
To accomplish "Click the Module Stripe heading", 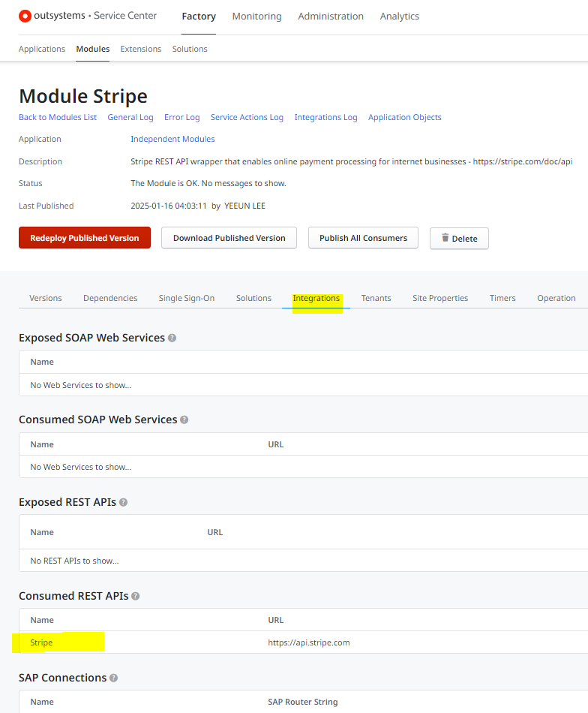I will coord(83,96).
